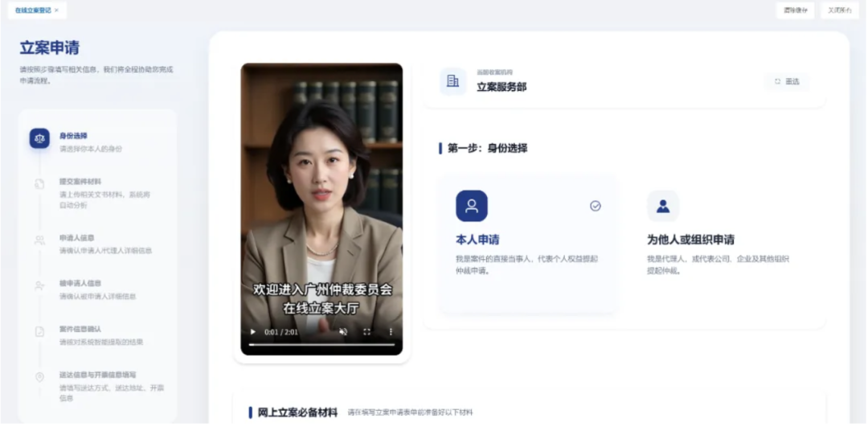868x435 pixels.
Task: Click the person icon beside 被申请人信息
Action: 39,285
